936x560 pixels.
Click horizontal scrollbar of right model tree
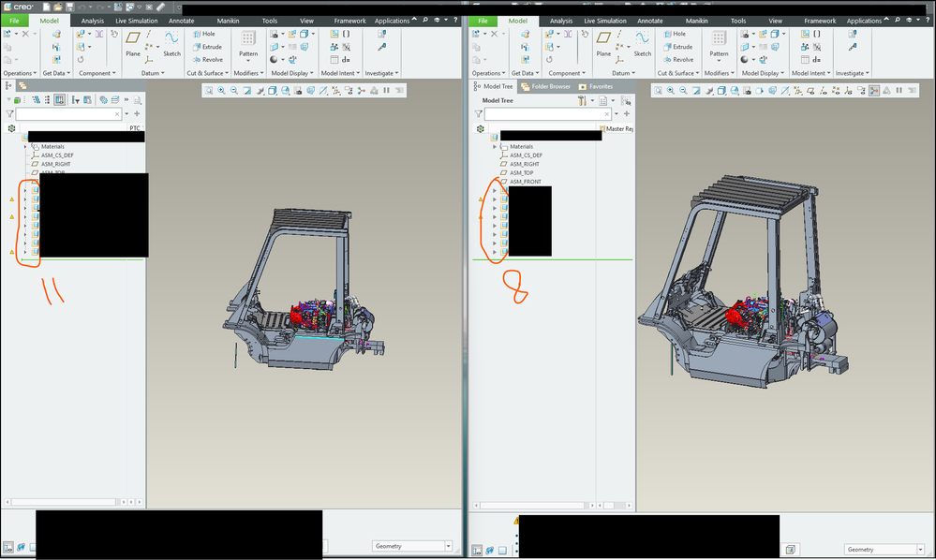coord(532,506)
